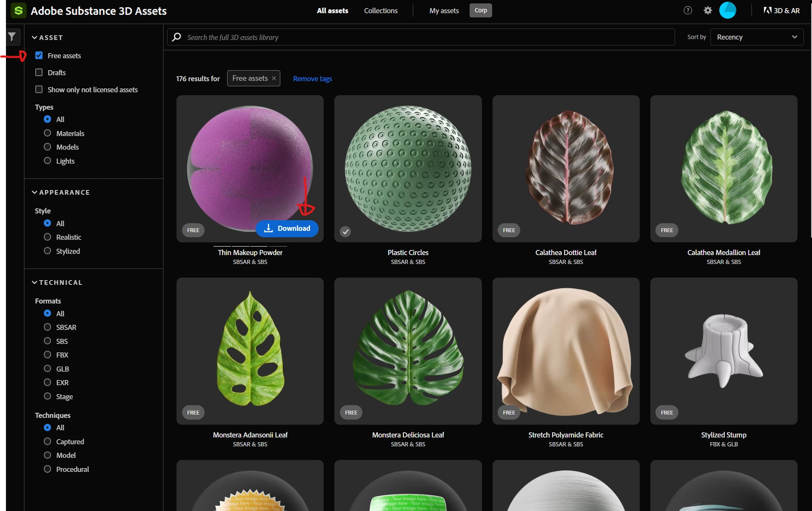Open Monstera Deliciosa Leaf thumbnail
This screenshot has height=511, width=812.
click(408, 351)
